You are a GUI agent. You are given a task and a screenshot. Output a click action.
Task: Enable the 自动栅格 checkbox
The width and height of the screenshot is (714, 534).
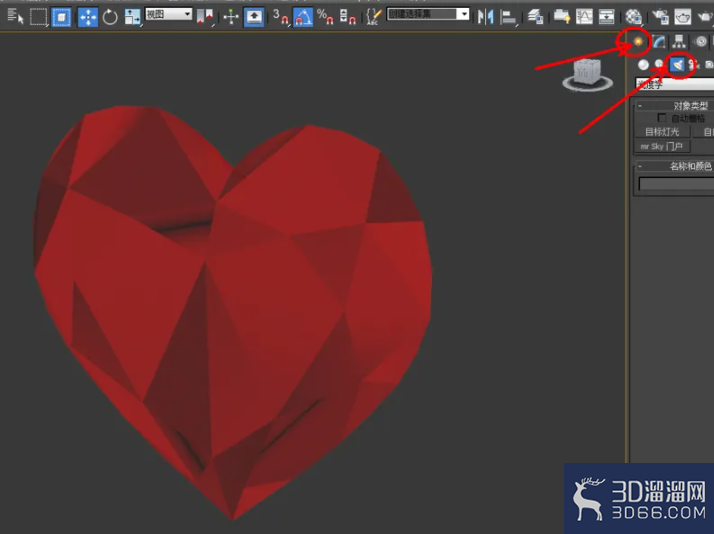(662, 118)
